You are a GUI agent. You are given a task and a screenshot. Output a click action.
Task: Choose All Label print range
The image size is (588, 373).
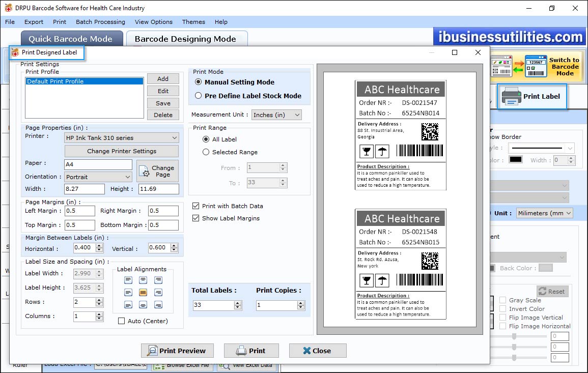tap(206, 139)
